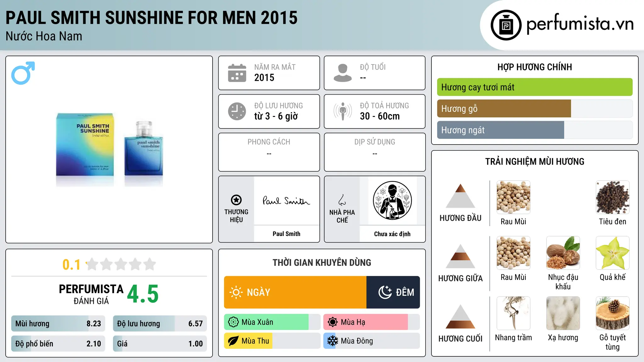Click the flower icon for Mùa Xuân
Viewport: 644px width, 362px height.
[233, 322]
